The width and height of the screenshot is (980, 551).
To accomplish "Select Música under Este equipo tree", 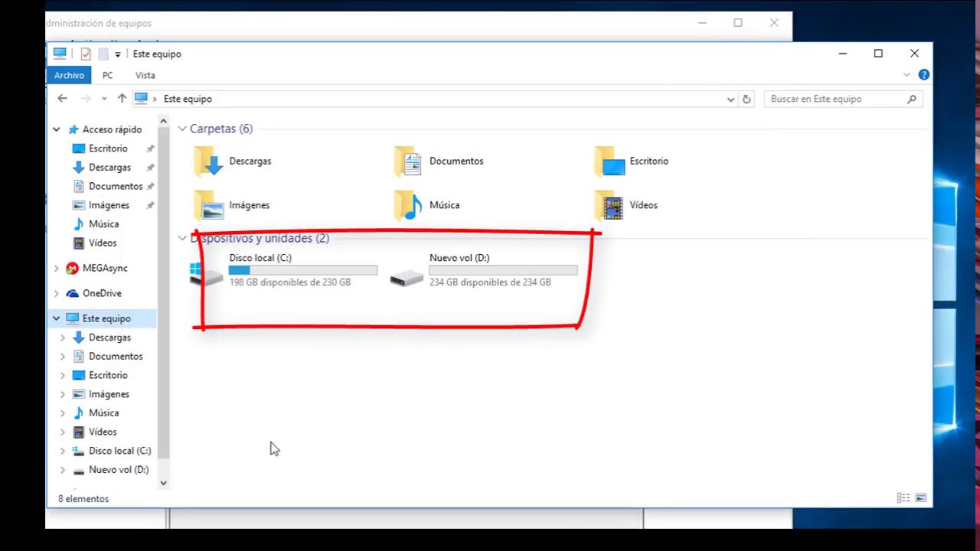I will pyautogui.click(x=103, y=413).
